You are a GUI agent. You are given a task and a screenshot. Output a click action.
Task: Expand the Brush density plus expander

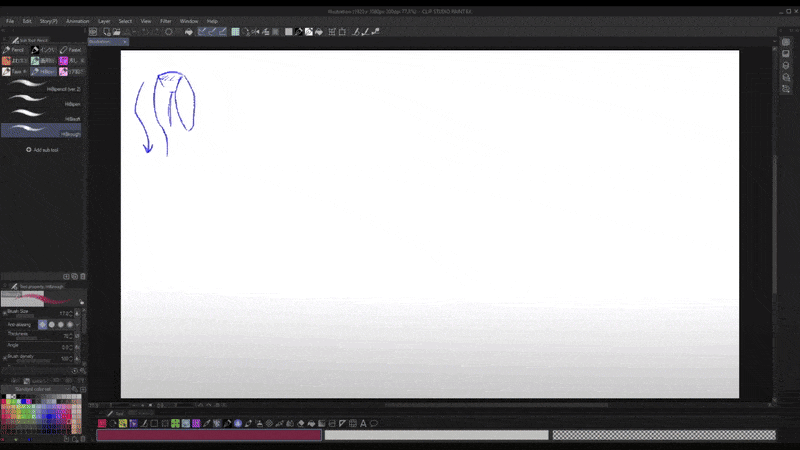(x=5, y=358)
